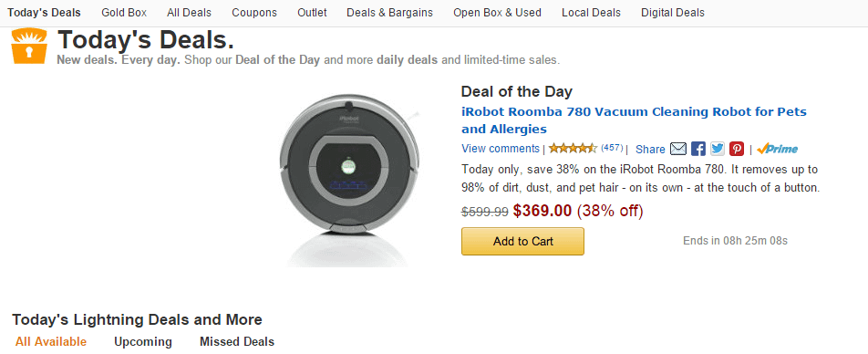
Task: Click the Prime logo badge
Action: tap(777, 149)
